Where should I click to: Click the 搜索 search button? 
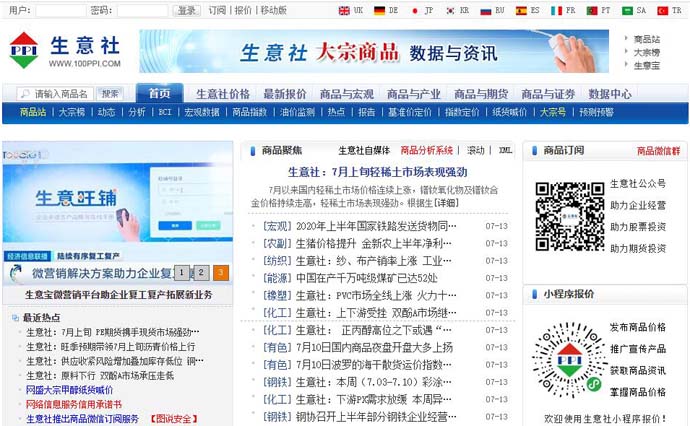point(110,94)
